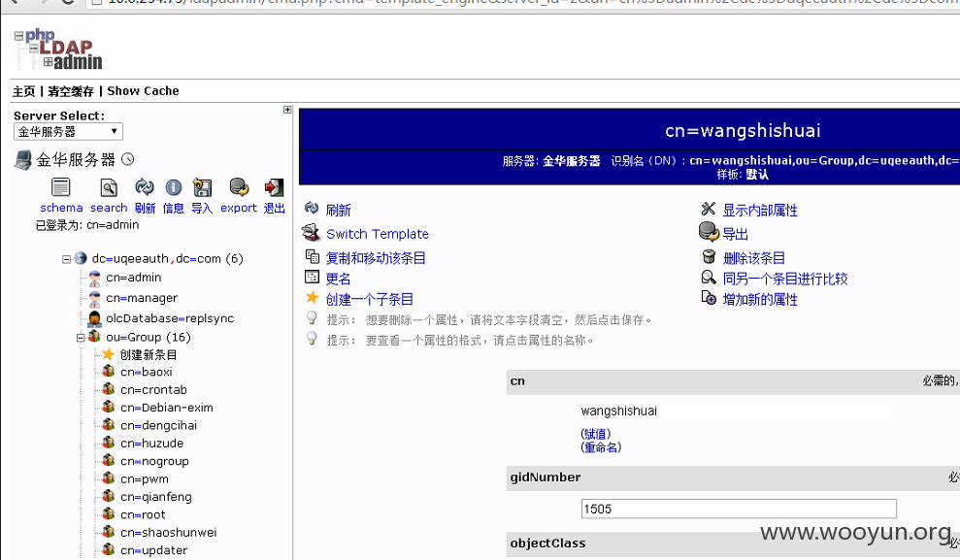This screenshot has width=960, height=560.
Task: Click 显示内部属性 link
Action: click(760, 211)
